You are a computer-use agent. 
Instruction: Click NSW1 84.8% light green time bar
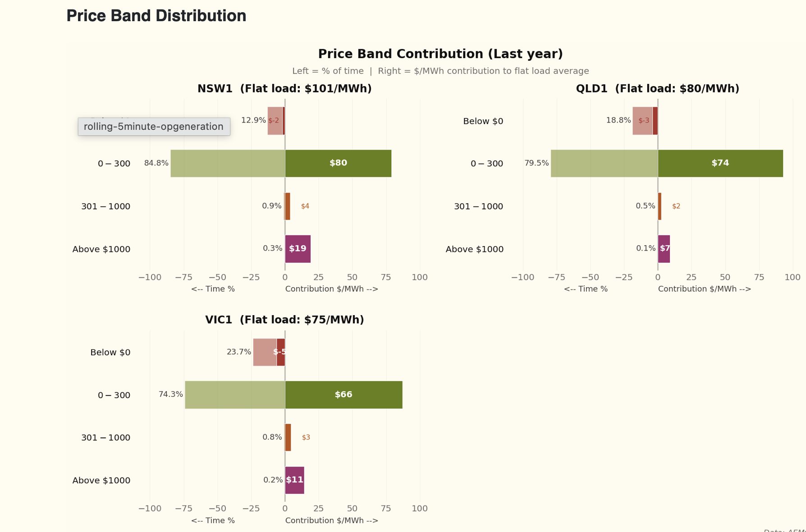coord(228,163)
